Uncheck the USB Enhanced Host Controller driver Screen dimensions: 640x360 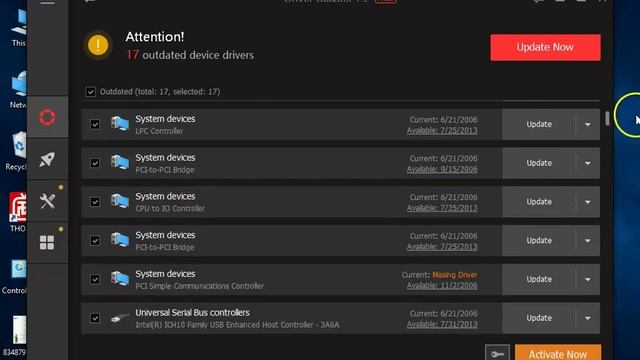click(95, 318)
